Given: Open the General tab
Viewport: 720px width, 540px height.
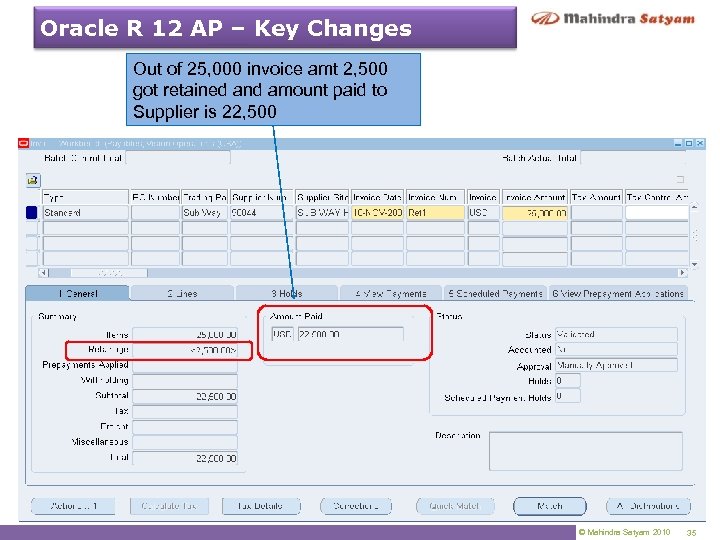Looking at the screenshot, I should (78, 293).
